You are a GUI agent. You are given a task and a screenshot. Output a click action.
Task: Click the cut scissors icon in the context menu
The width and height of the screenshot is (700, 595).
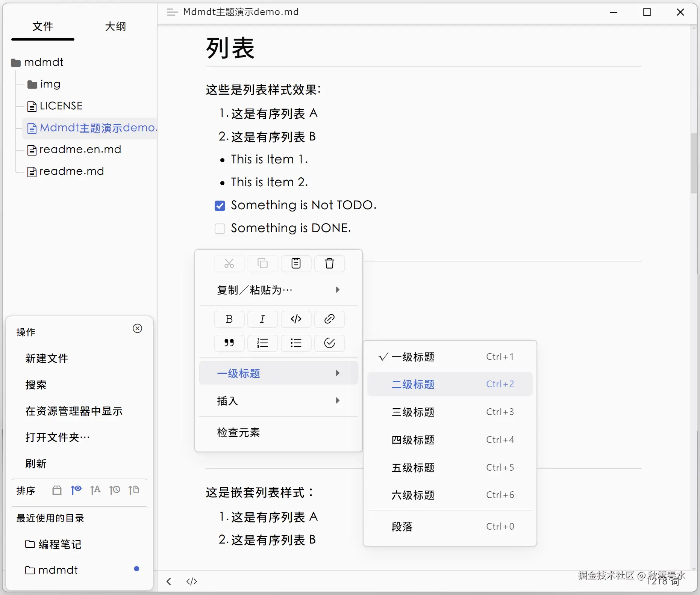pyautogui.click(x=229, y=263)
